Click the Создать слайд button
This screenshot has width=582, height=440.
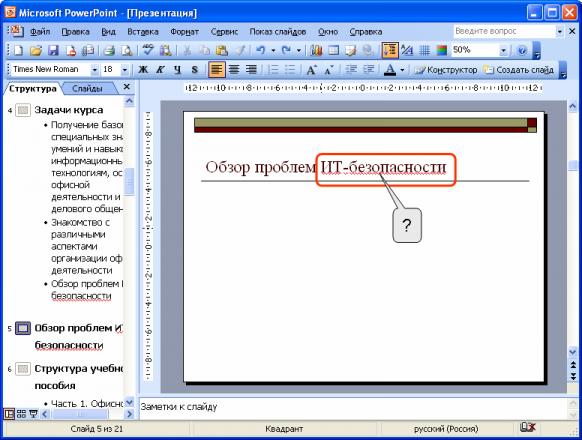click(x=519, y=70)
